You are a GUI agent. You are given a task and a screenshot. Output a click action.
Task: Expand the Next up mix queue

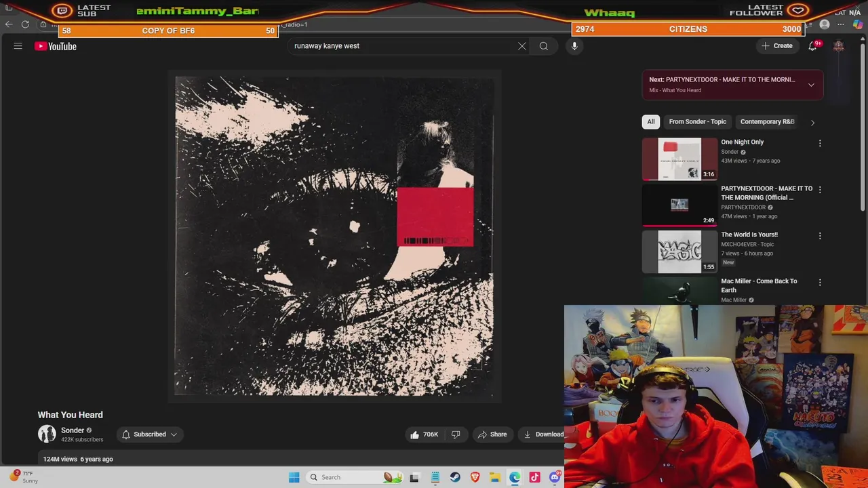point(811,85)
